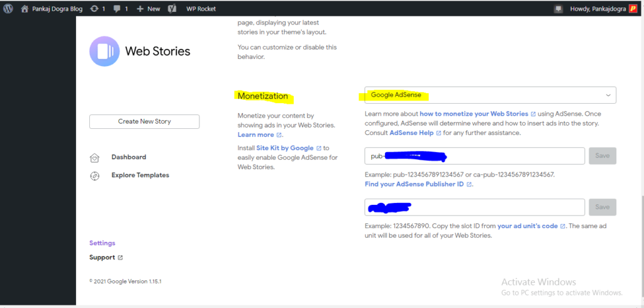644x308 pixels.
Task: Click the external link icon beside Support
Action: pos(120,258)
